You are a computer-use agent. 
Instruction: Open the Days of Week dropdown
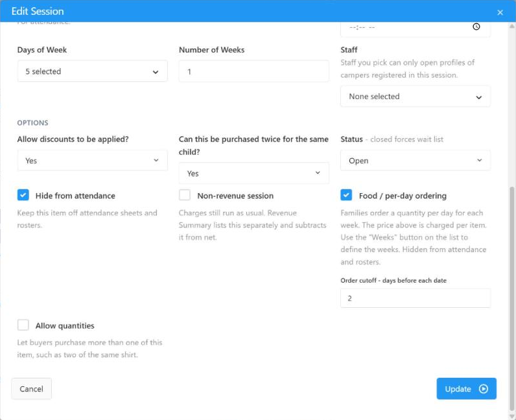(93, 71)
